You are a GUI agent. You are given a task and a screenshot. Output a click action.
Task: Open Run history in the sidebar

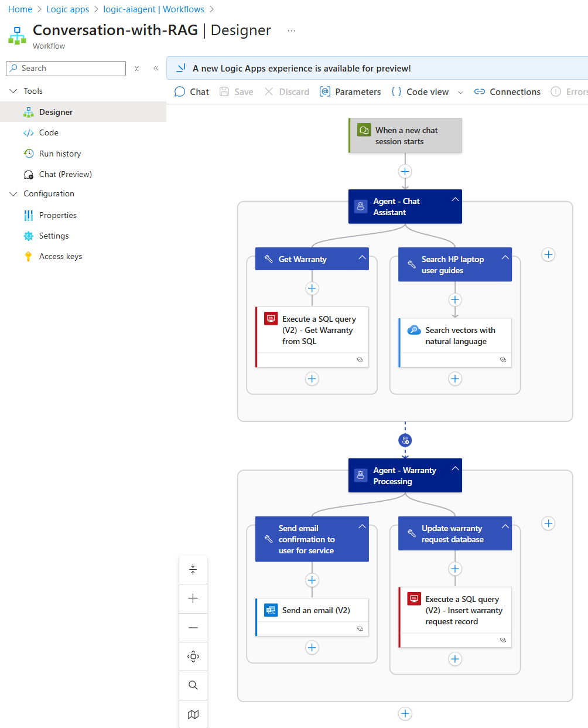(60, 154)
